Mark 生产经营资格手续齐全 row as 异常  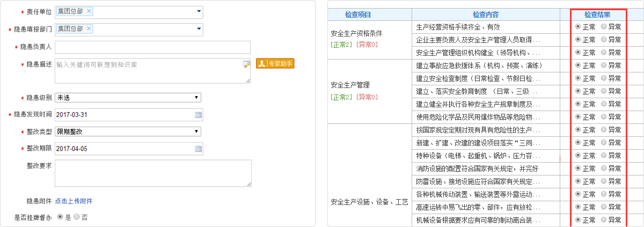[604, 26]
